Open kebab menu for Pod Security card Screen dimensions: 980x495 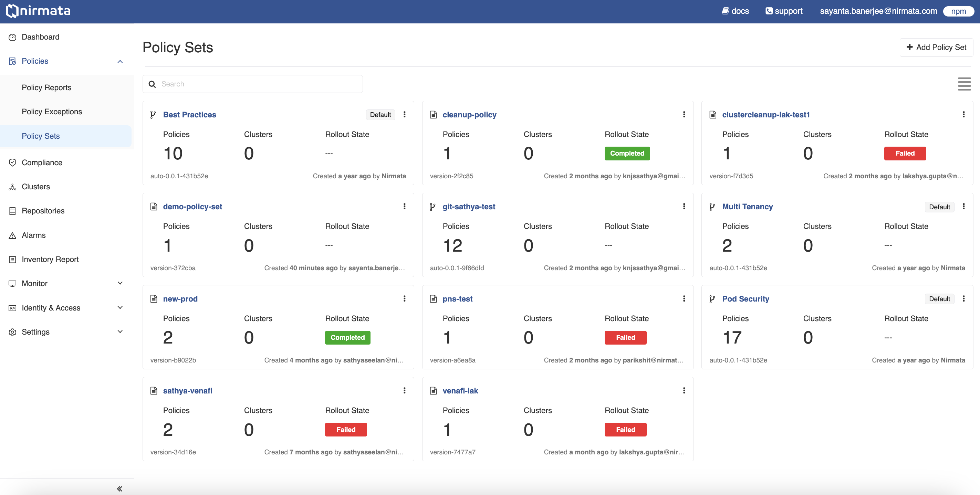pyautogui.click(x=963, y=299)
